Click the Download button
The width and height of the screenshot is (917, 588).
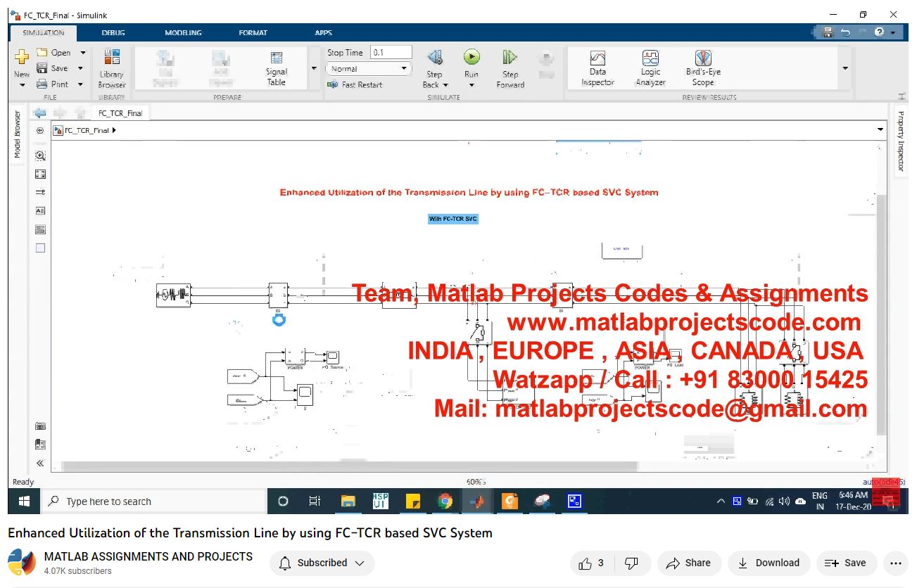point(769,563)
